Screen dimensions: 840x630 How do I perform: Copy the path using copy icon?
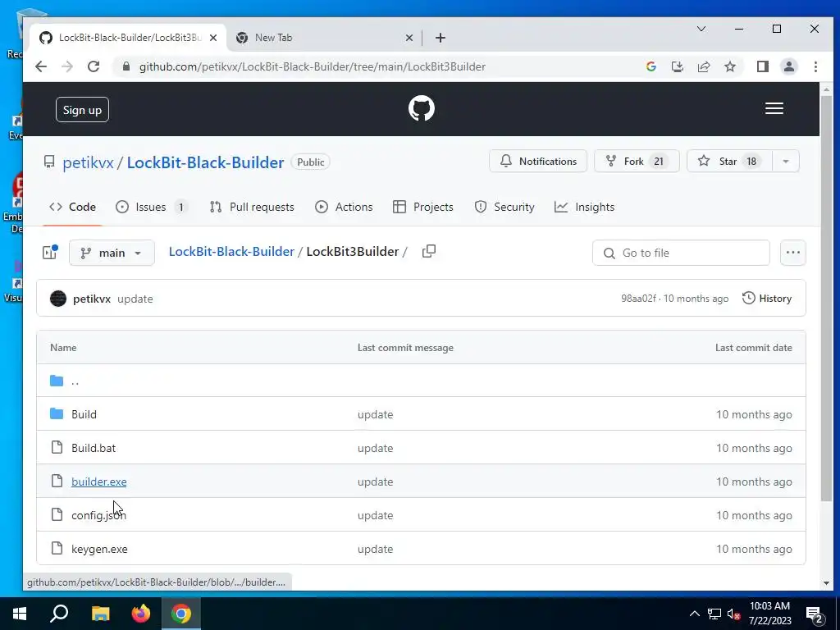428,251
